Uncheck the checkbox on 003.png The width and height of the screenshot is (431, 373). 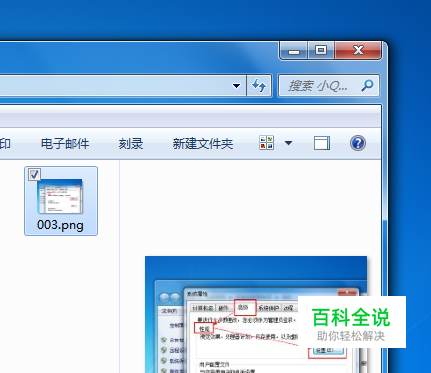coord(34,174)
